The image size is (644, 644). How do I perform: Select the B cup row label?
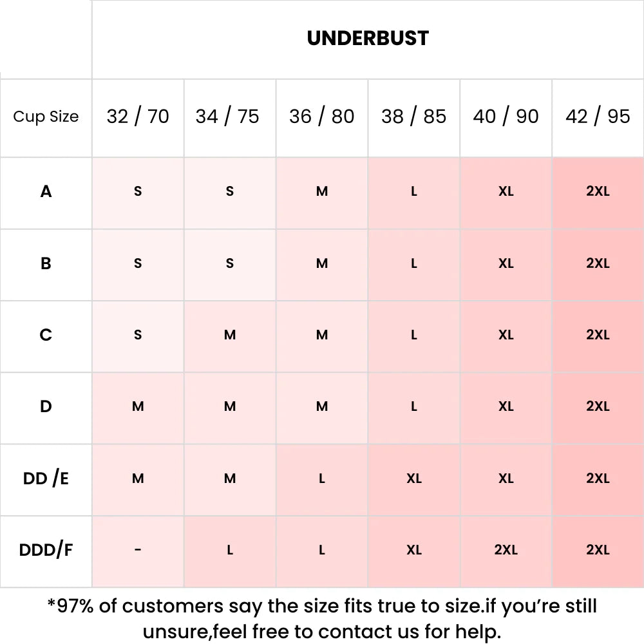coord(46,263)
